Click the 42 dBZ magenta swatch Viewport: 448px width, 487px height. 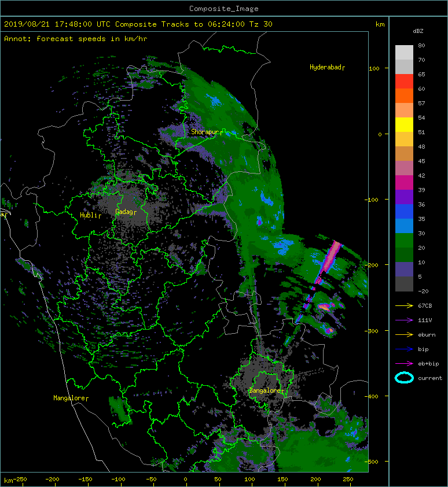click(404, 182)
